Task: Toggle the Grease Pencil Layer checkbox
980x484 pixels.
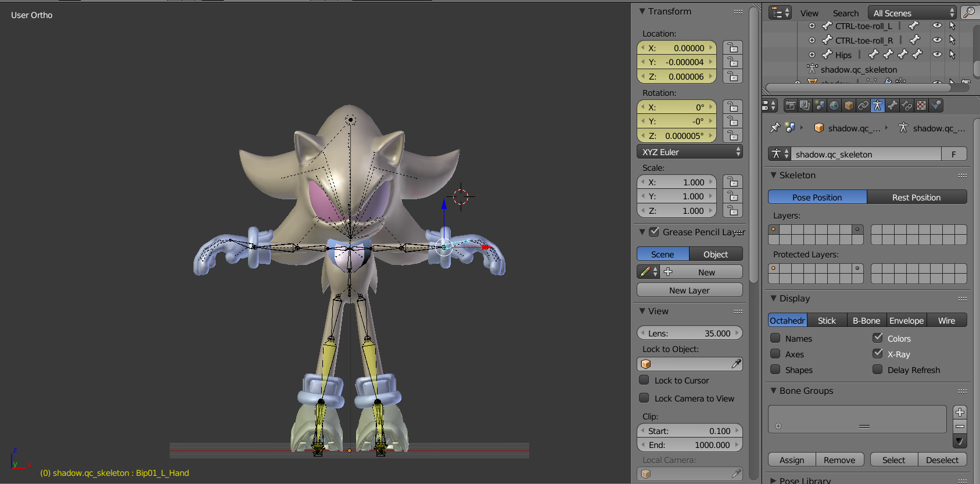Action: [654, 232]
